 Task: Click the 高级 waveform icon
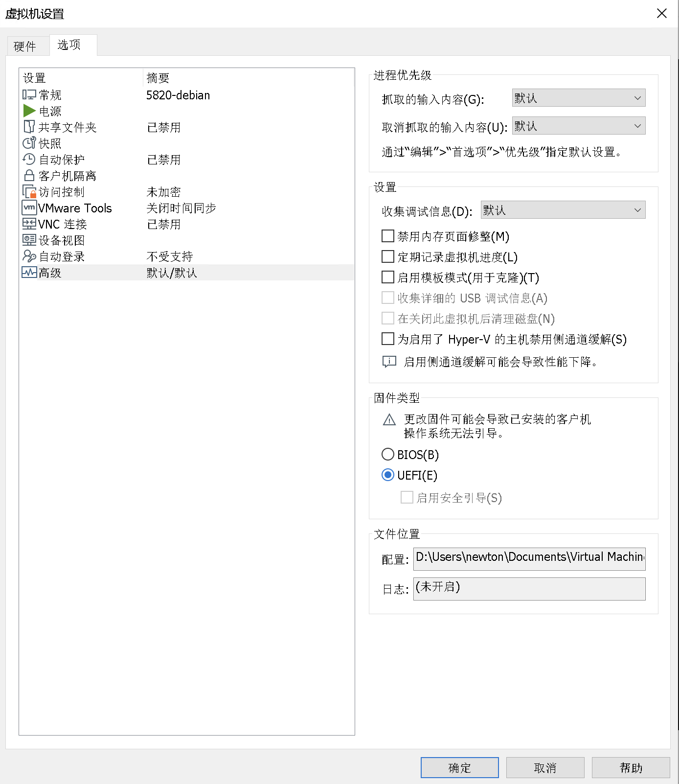(x=29, y=272)
